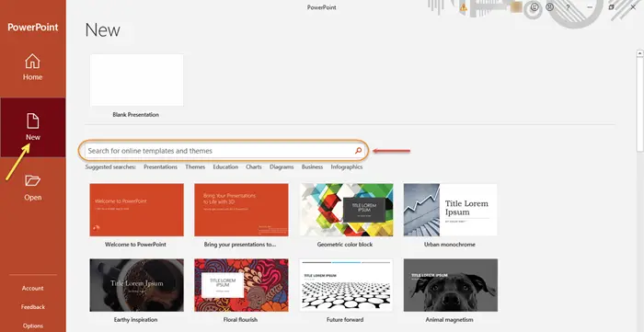Choose Geometric color block template

coord(346,210)
